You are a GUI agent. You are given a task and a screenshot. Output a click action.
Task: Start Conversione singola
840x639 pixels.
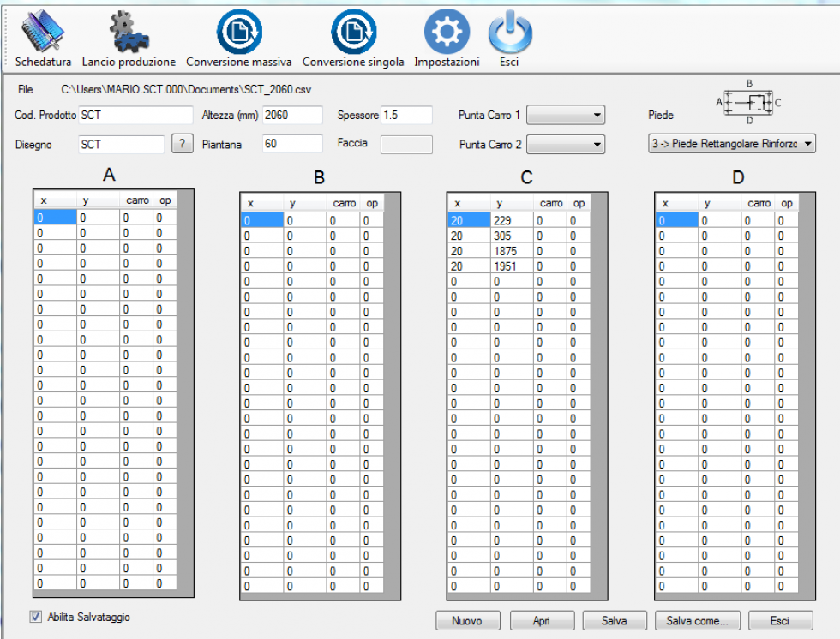[353, 38]
